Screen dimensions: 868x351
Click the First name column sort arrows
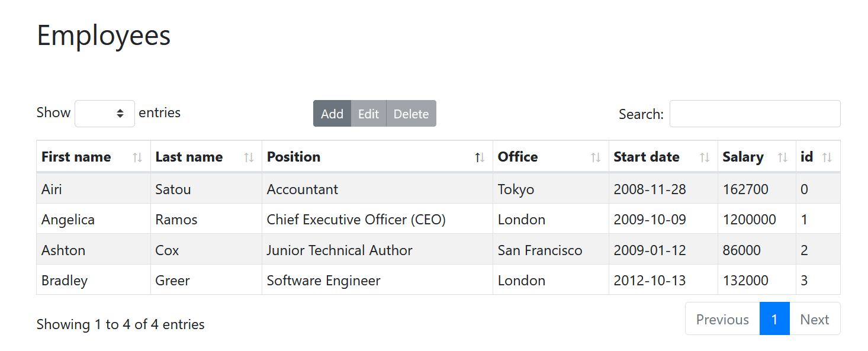137,157
